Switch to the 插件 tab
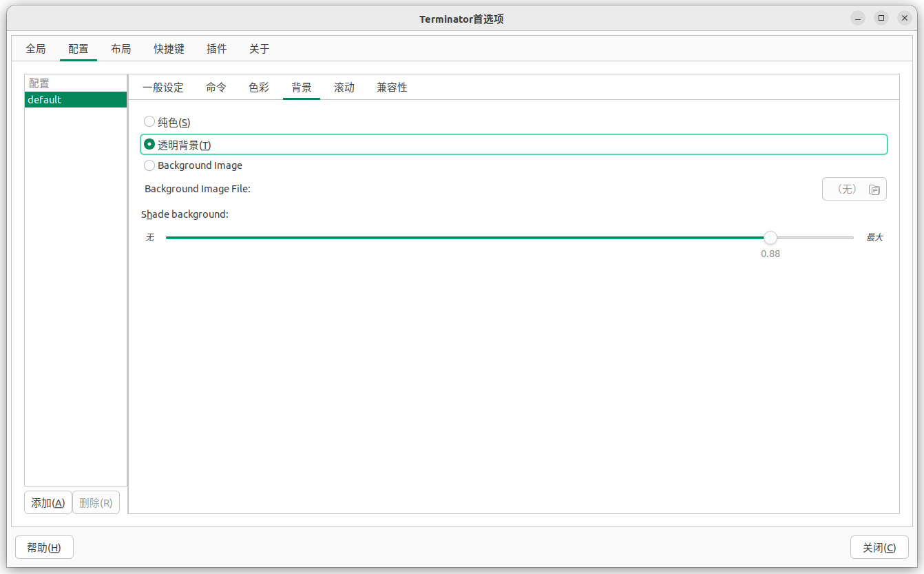924x574 pixels. pos(217,49)
